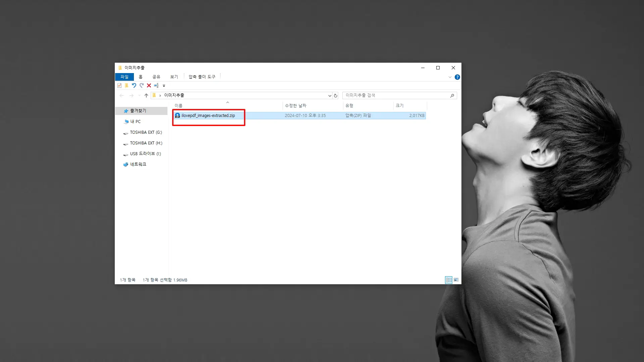The width and height of the screenshot is (644, 362).
Task: Click the New Folder icon in quick access toolbar
Action: [x=127, y=85]
